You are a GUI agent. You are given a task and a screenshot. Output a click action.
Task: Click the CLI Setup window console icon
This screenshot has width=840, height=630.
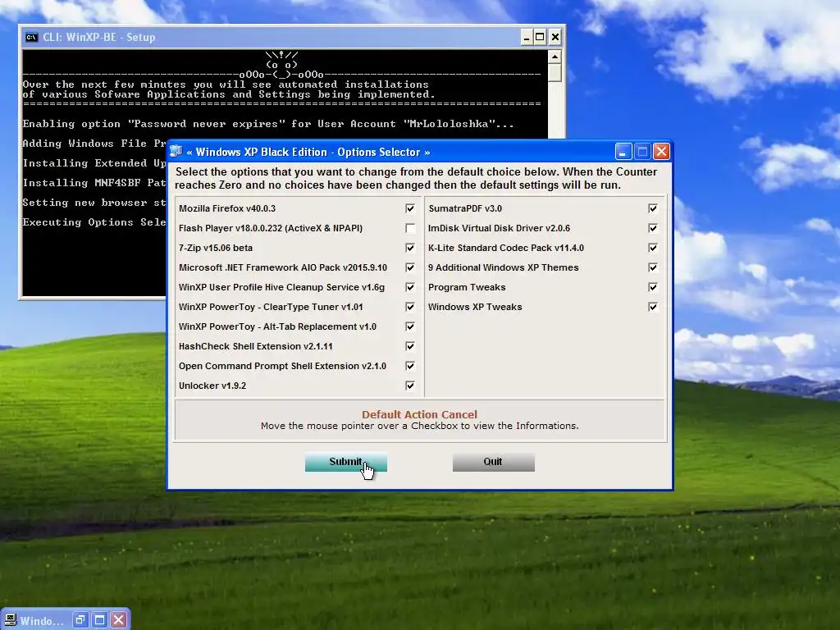click(x=32, y=37)
